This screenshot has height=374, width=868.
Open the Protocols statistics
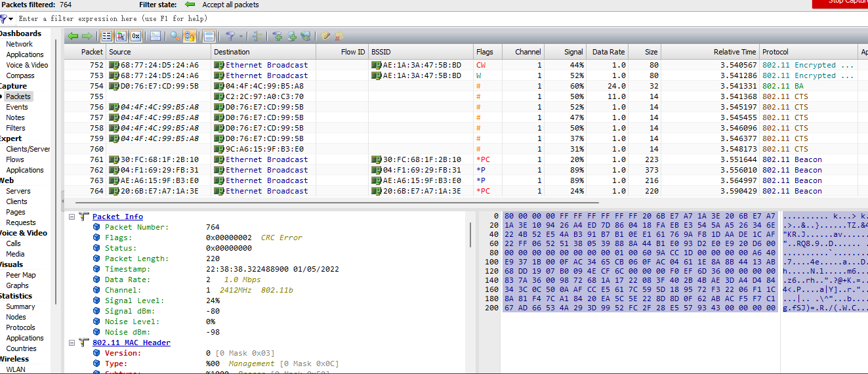pos(21,327)
